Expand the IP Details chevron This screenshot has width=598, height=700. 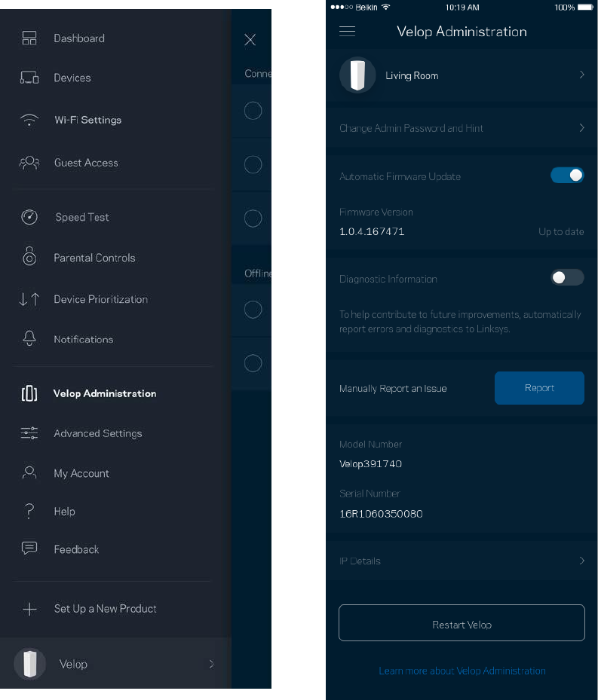(581, 561)
